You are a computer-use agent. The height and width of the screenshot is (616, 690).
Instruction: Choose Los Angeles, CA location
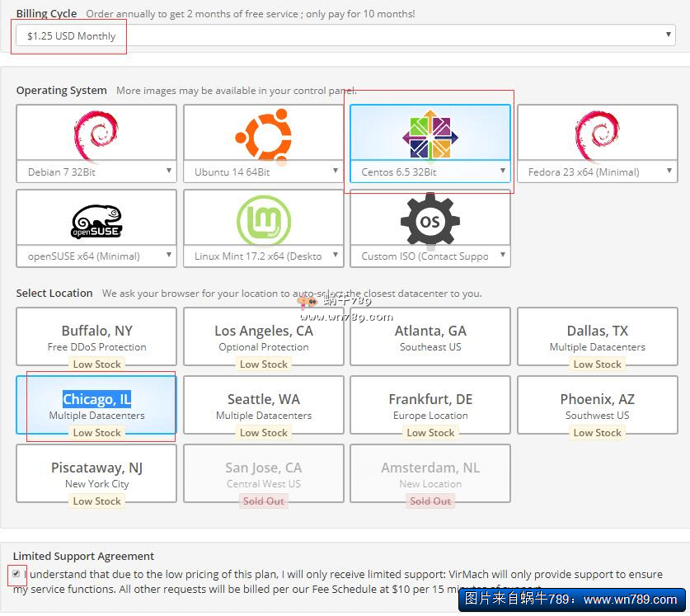(x=263, y=336)
